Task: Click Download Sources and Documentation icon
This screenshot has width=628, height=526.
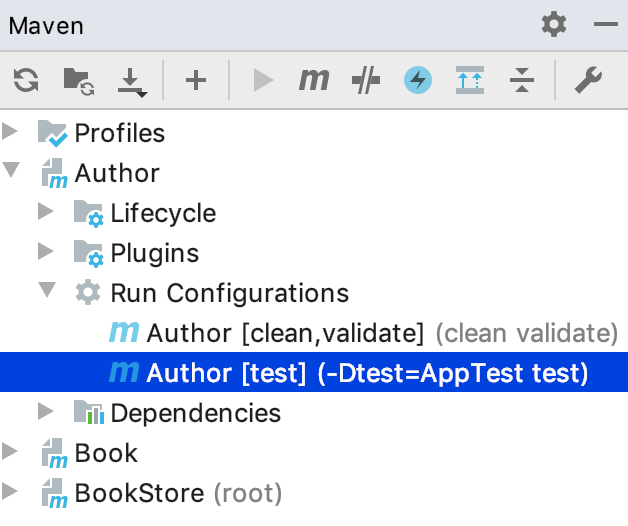Action: (x=131, y=81)
